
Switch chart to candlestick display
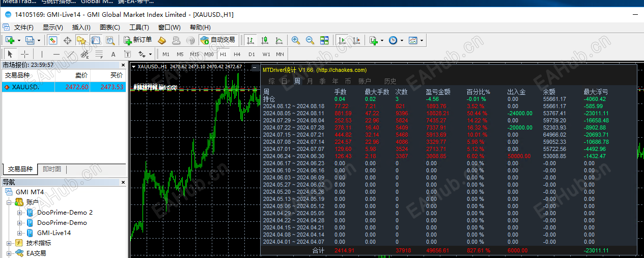(265, 40)
